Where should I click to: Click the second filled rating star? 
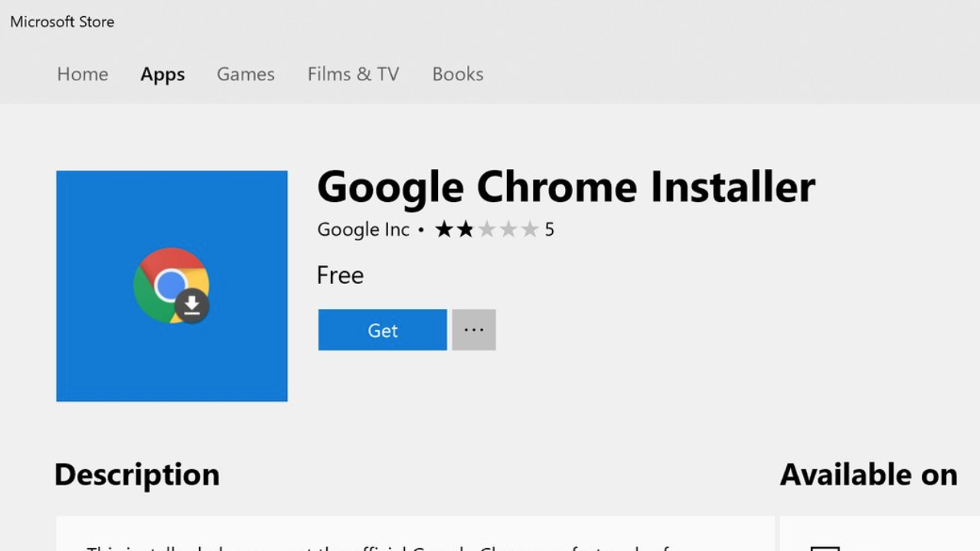pos(465,230)
